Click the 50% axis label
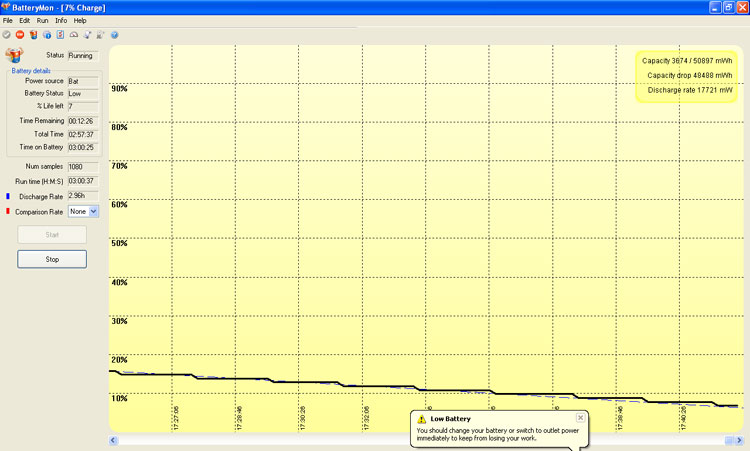 (x=120, y=243)
